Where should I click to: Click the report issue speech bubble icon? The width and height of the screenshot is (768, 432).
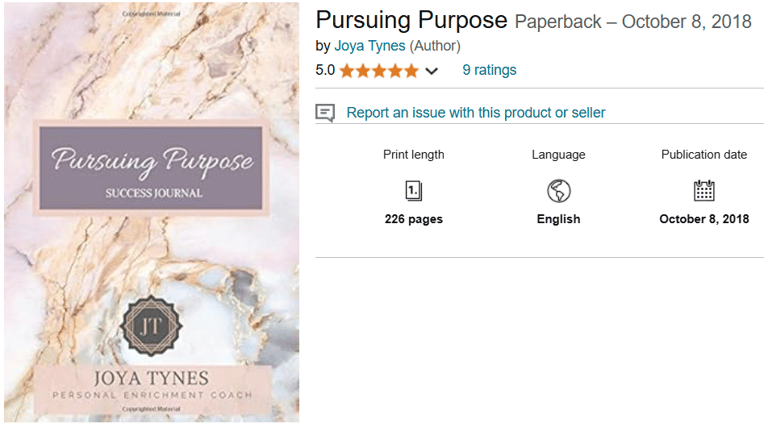[x=325, y=113]
